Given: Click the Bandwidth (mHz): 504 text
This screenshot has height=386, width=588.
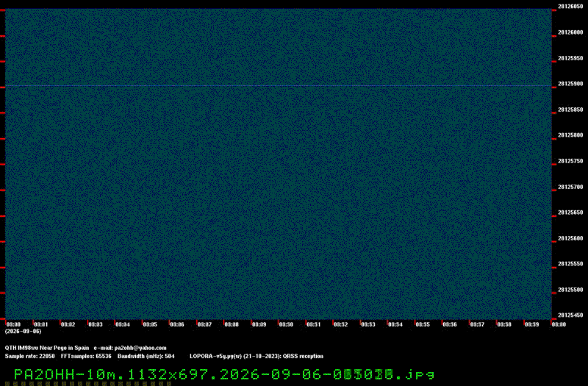Looking at the screenshot, I should coord(146,357).
